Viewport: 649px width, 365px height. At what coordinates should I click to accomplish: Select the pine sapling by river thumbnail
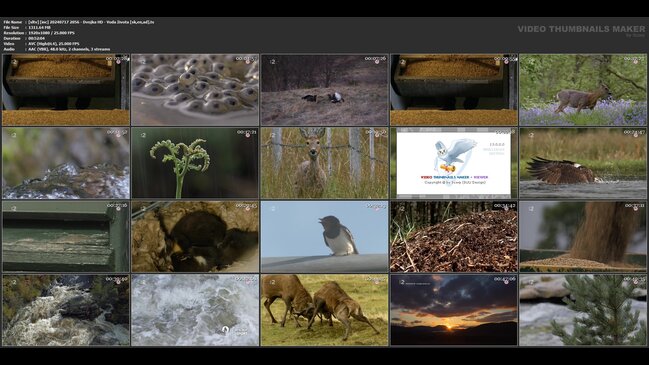point(583,310)
